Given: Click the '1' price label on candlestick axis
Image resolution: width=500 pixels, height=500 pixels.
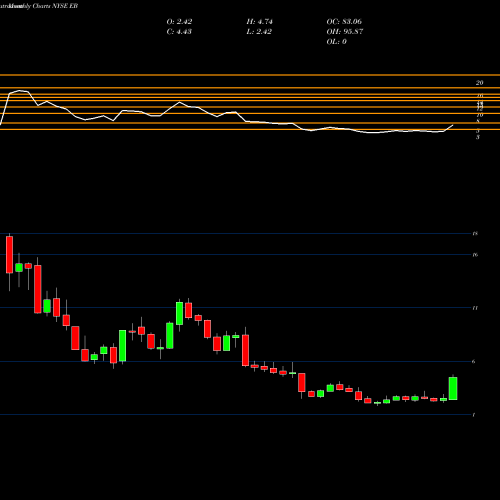Looking at the screenshot, I should coord(474,415).
